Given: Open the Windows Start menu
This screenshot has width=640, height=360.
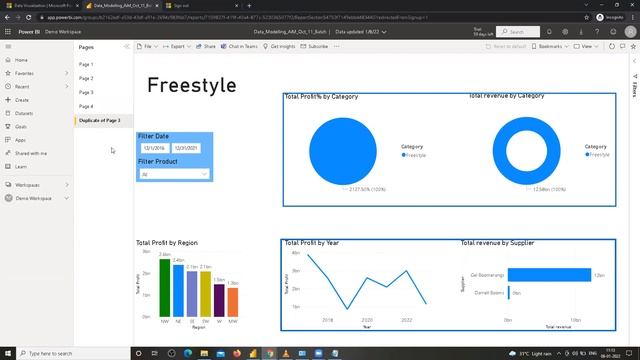Looking at the screenshot, I should point(8,353).
